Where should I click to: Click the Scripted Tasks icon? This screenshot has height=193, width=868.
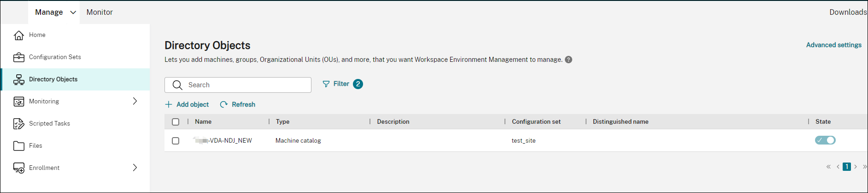point(19,124)
